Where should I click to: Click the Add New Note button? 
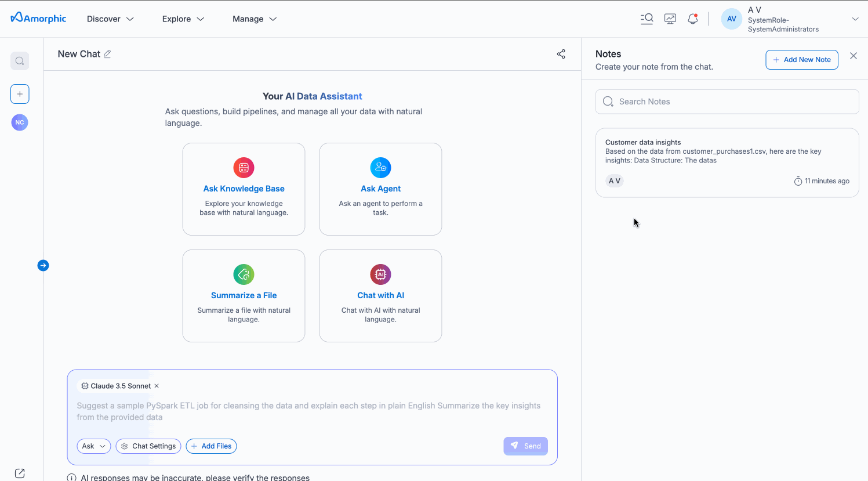[801, 60]
